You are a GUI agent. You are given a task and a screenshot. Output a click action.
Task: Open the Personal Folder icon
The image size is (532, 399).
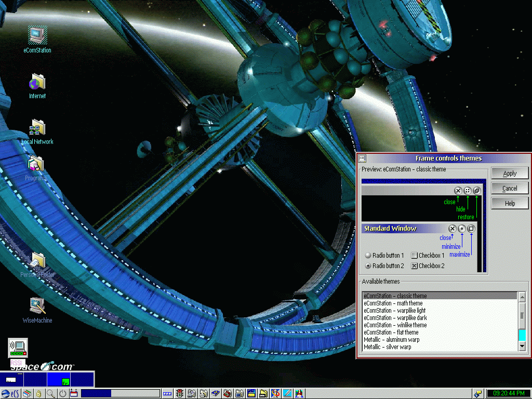click(37, 260)
